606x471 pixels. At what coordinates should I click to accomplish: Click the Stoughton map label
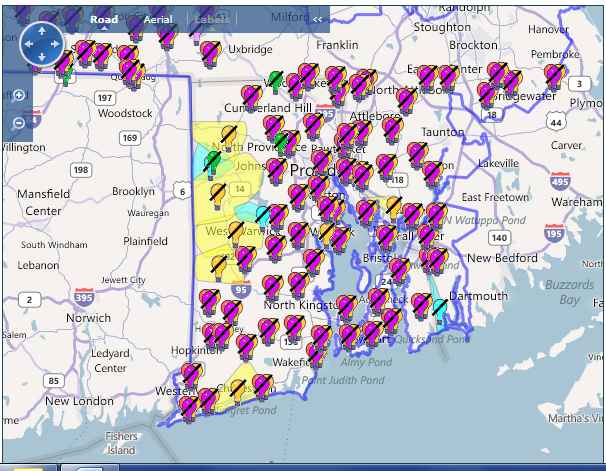(x=442, y=27)
